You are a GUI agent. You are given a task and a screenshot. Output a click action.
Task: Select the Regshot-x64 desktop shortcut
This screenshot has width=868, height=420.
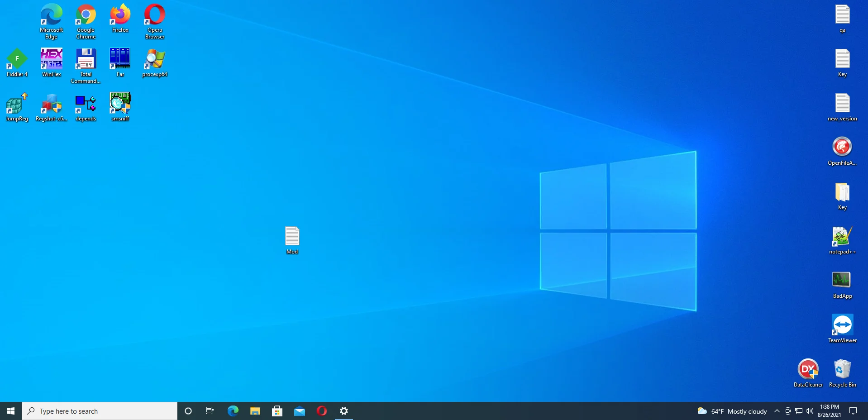pyautogui.click(x=51, y=107)
